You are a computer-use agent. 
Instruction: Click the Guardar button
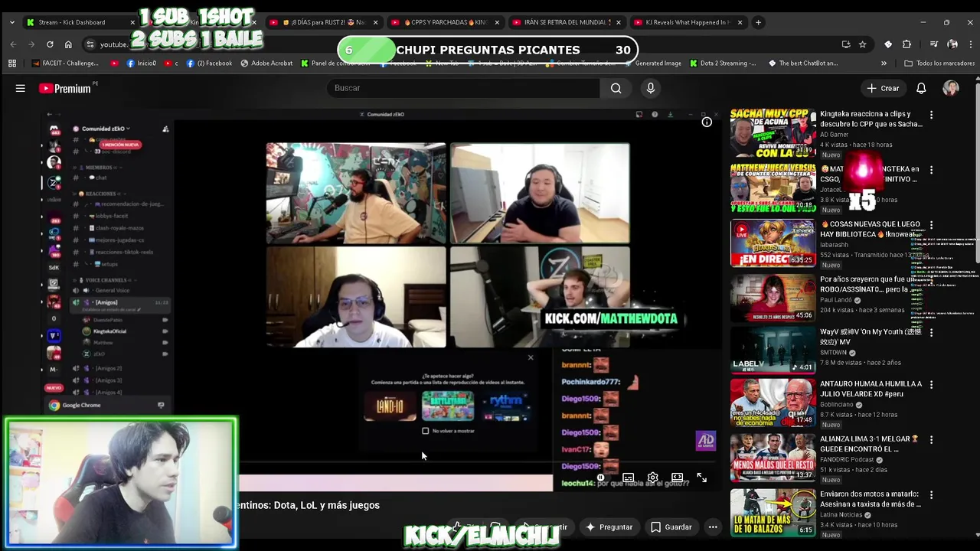pos(671,527)
